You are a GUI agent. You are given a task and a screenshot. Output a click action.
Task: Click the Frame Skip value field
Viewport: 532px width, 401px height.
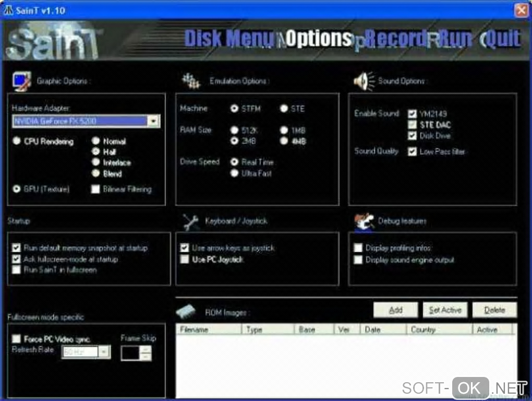(x=130, y=353)
